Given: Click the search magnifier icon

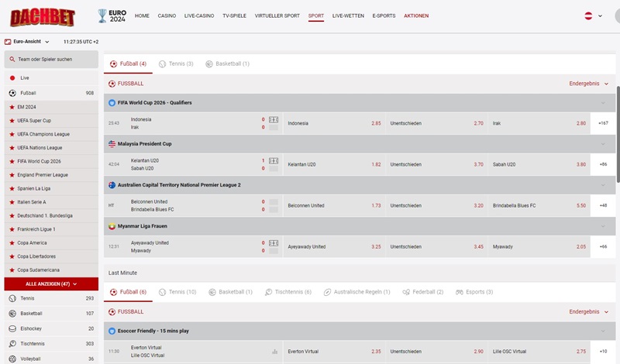Looking at the screenshot, I should (x=12, y=60).
